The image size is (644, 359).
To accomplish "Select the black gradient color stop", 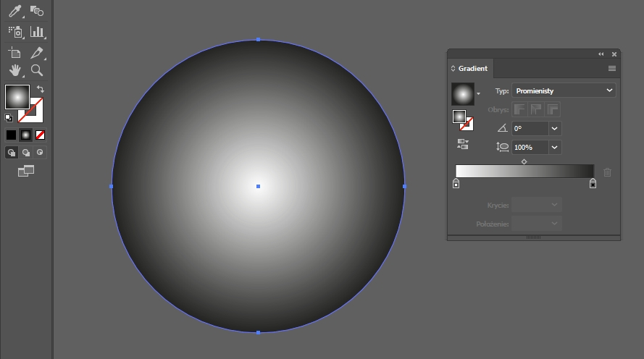I will coord(593,184).
